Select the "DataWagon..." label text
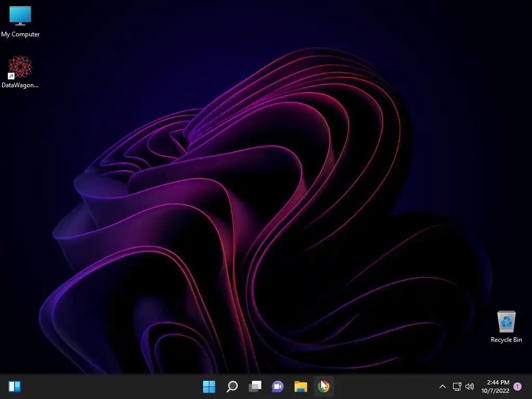The height and width of the screenshot is (399, 532). pos(20,85)
